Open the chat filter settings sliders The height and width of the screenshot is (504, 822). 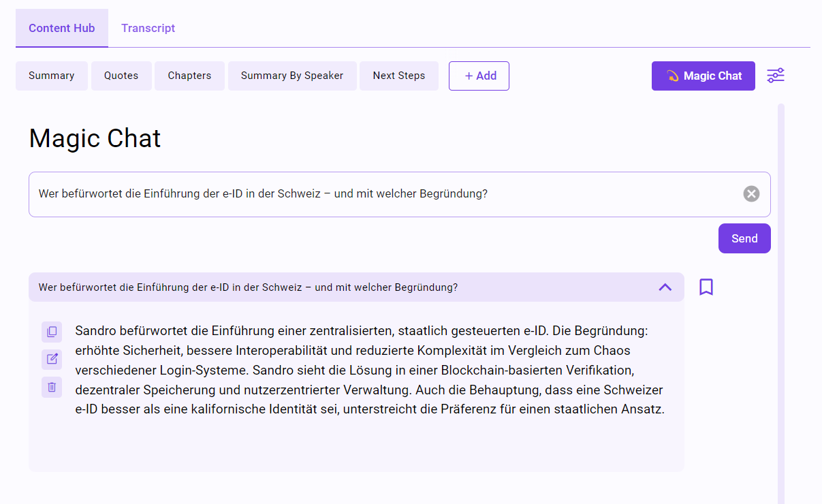[776, 76]
